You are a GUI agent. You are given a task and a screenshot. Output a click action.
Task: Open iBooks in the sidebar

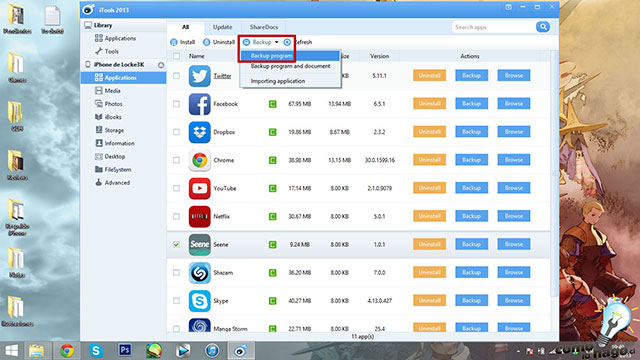(108, 117)
